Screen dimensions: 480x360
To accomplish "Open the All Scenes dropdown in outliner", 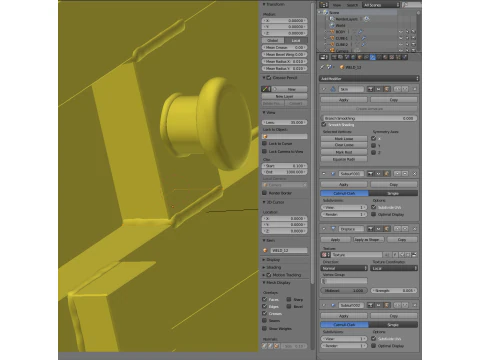I will coord(381,5).
